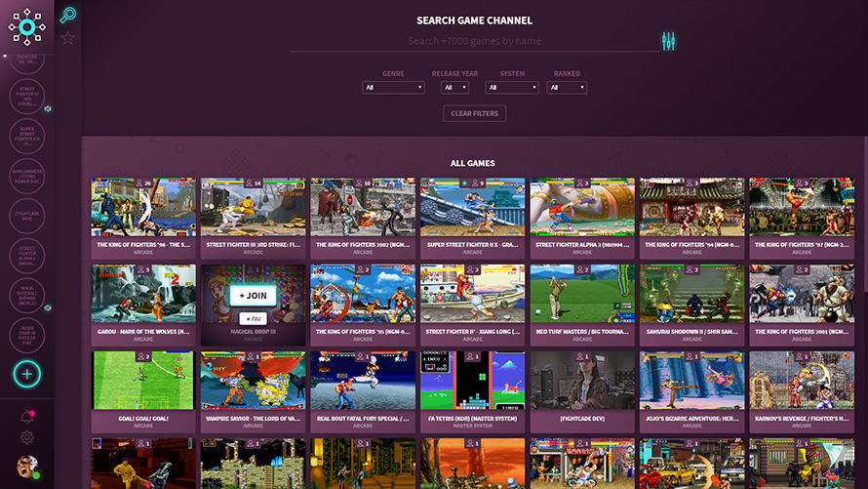This screenshot has width=868, height=489.
Task: Open [Fightcade Dev] channel thumbnail
Action: click(582, 381)
